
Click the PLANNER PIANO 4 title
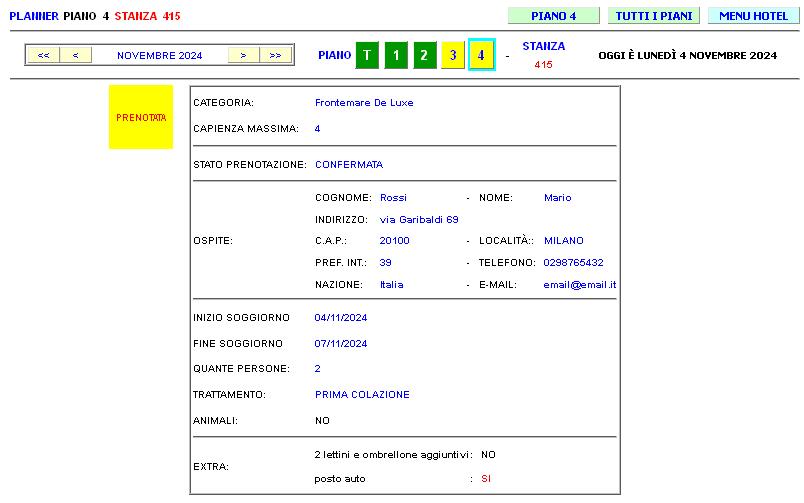pos(59,16)
